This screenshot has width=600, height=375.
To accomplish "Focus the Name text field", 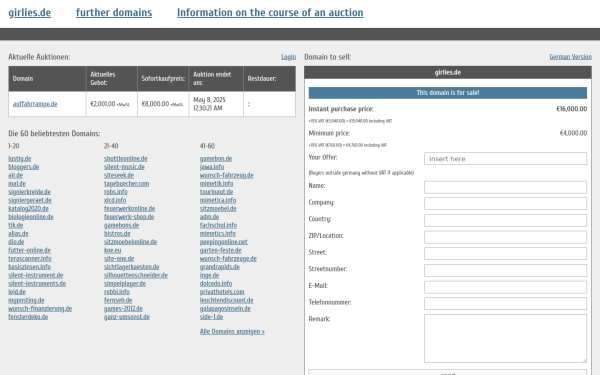I will 505,187.
